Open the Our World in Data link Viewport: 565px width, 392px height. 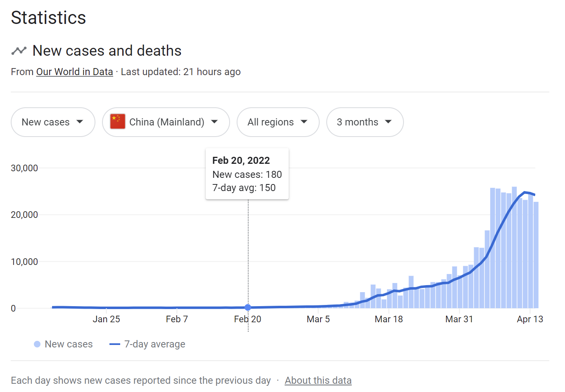pyautogui.click(x=74, y=72)
